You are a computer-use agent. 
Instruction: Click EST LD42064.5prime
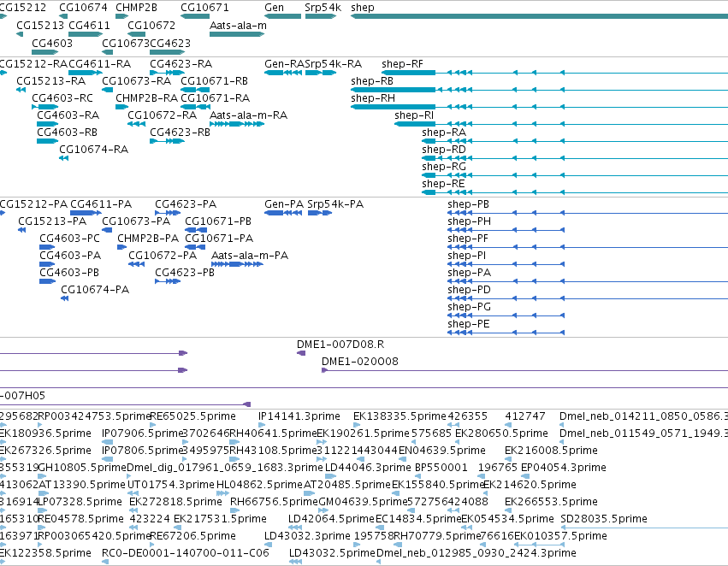pyautogui.click(x=331, y=519)
